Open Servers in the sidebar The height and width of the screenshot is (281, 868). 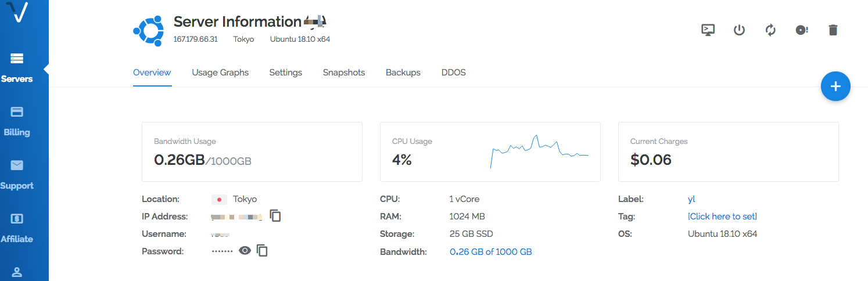coord(17,67)
